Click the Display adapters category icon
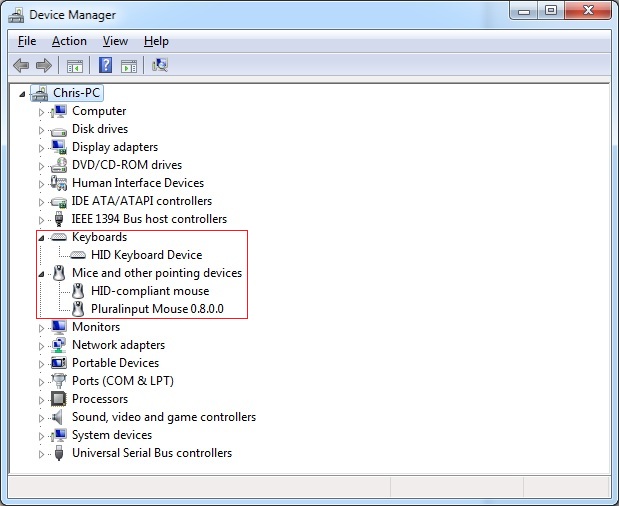The width and height of the screenshot is (619, 506). coord(59,147)
